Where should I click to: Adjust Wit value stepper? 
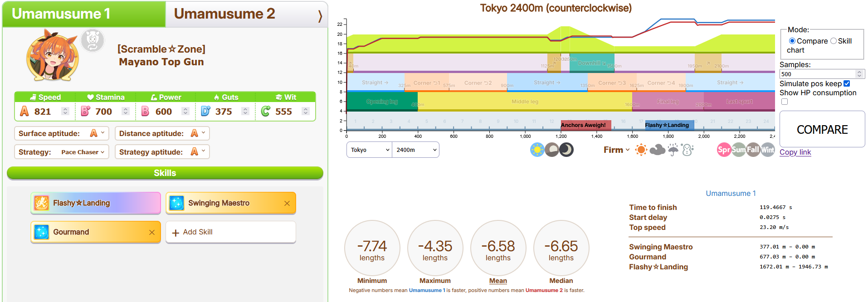(x=306, y=111)
